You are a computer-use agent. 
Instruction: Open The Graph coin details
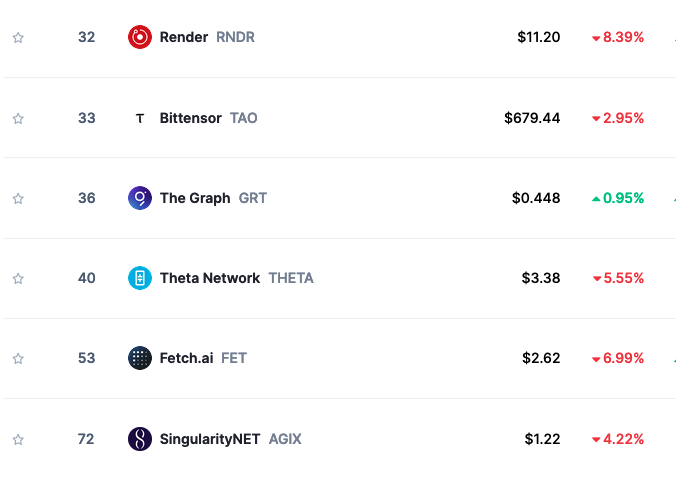(x=195, y=198)
